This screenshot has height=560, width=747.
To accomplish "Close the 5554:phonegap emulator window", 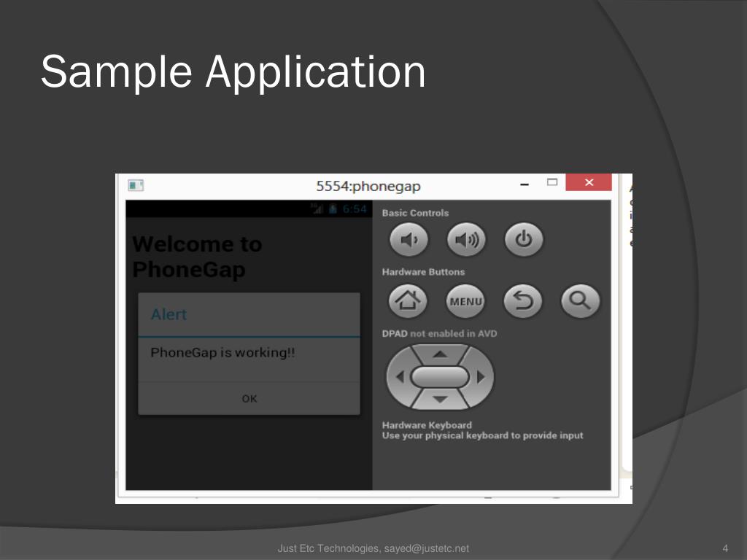I will click(x=589, y=182).
